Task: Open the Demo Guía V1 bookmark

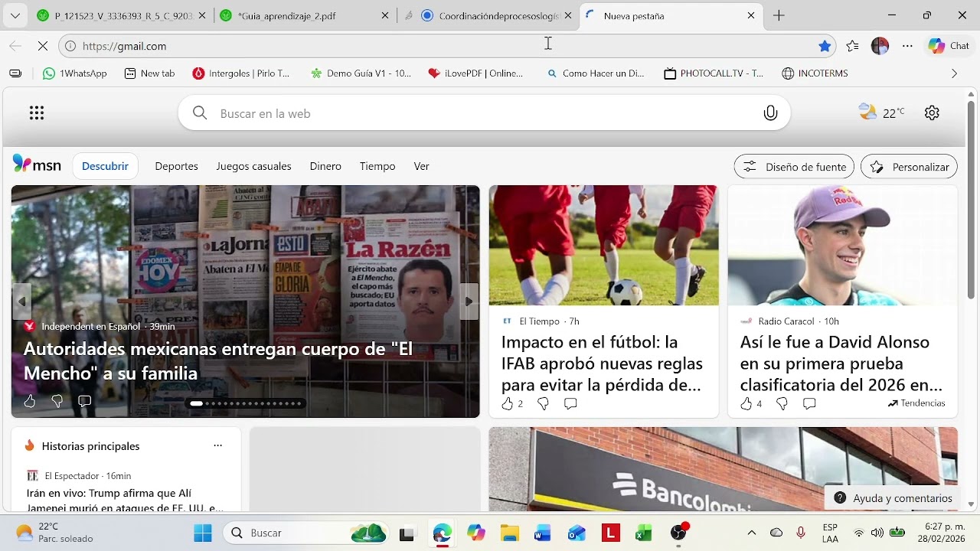Action: point(361,73)
